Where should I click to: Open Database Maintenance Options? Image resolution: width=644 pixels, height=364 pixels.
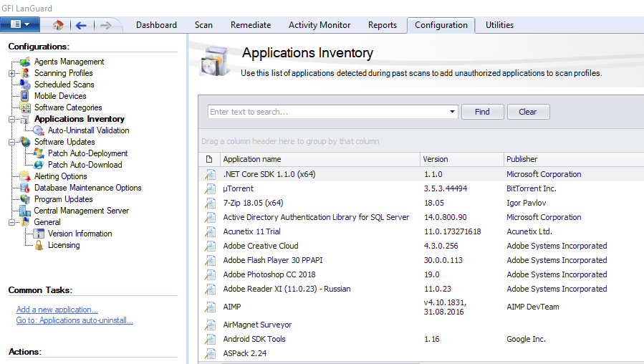tap(88, 188)
